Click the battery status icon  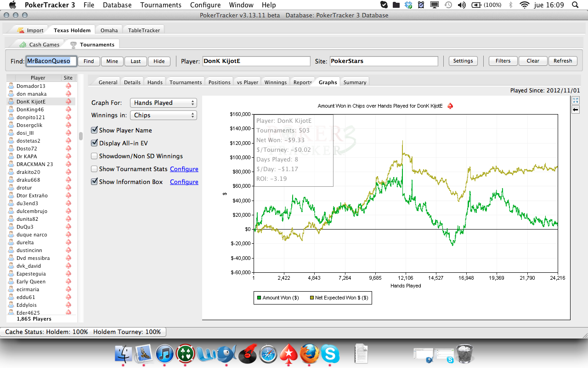[x=476, y=5]
